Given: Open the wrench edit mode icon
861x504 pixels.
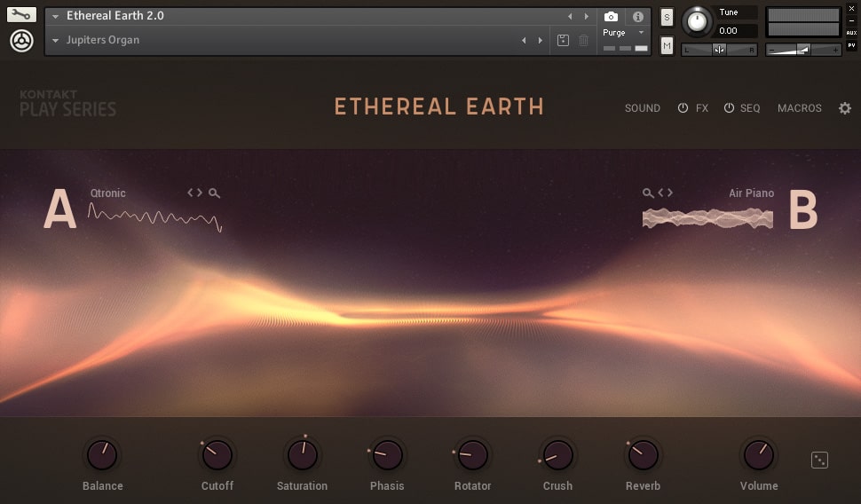Looking at the screenshot, I should [21, 14].
